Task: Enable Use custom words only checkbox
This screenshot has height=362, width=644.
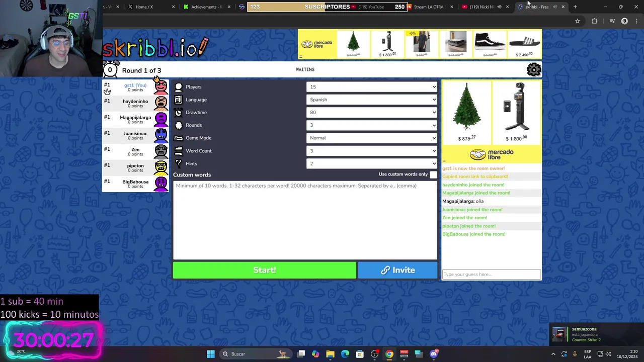Action: coord(433,174)
